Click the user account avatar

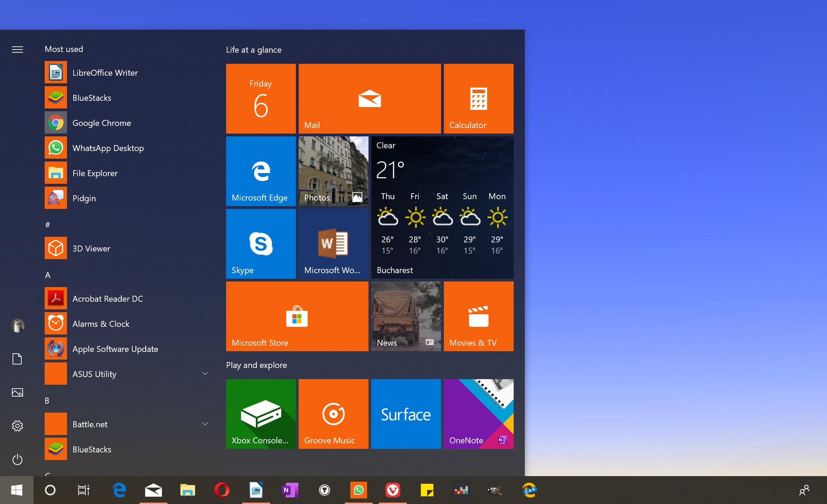point(17,325)
